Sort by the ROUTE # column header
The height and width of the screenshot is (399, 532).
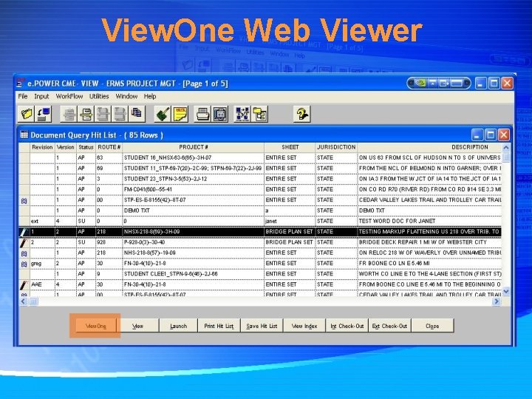(109, 147)
